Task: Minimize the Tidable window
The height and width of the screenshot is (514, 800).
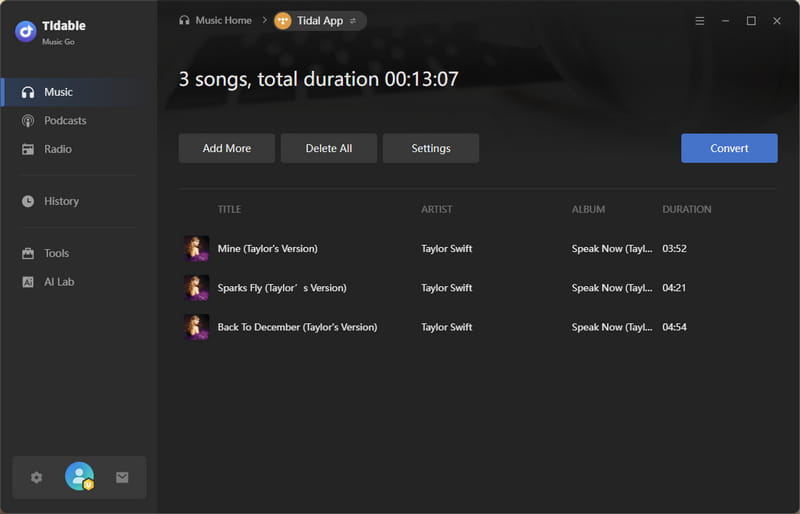Action: 726,21
